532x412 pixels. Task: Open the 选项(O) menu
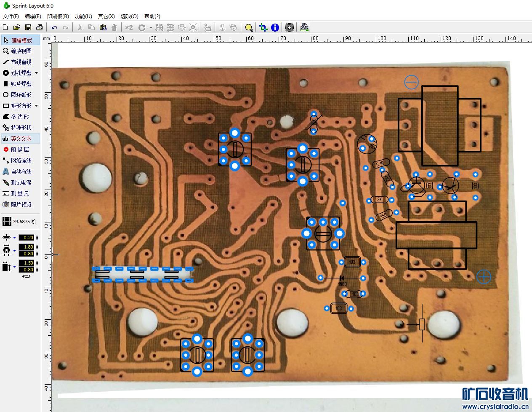tap(129, 16)
